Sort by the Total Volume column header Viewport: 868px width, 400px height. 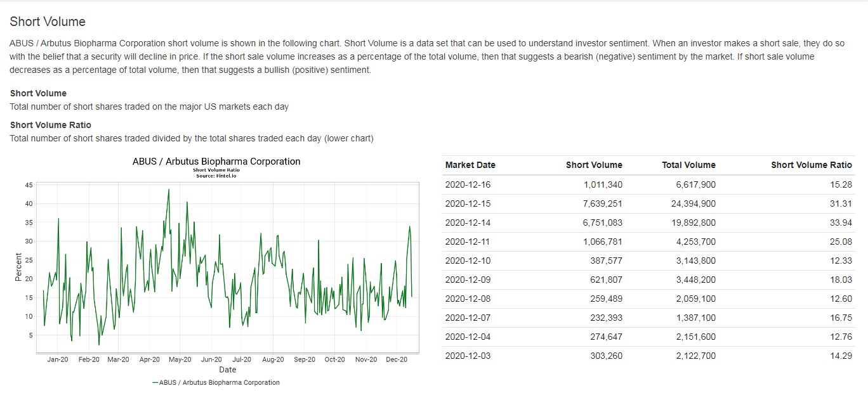(x=688, y=165)
